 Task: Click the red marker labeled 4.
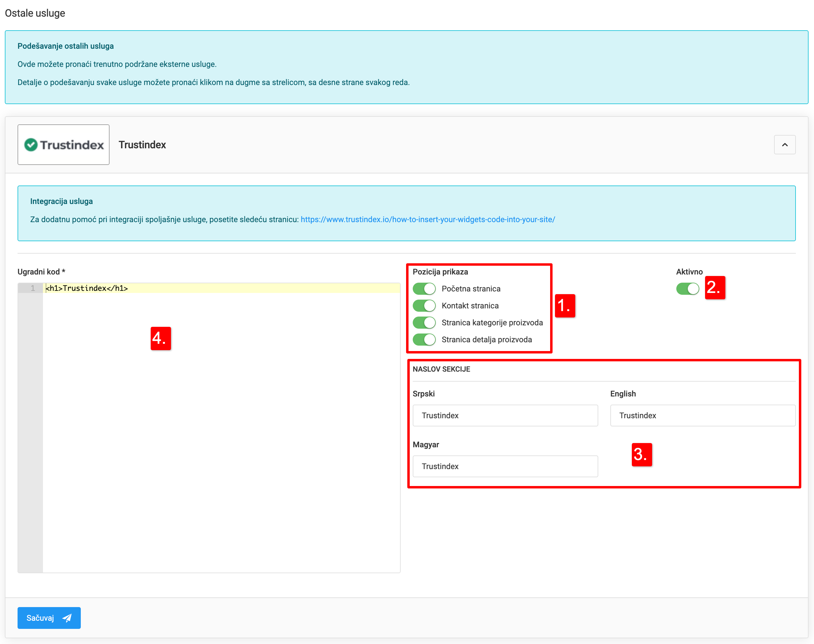161,338
